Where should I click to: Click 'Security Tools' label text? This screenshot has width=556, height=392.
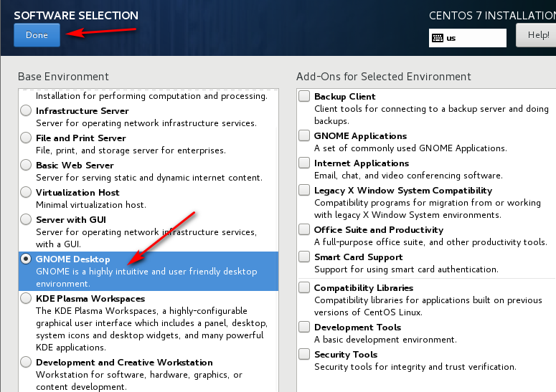(x=346, y=355)
